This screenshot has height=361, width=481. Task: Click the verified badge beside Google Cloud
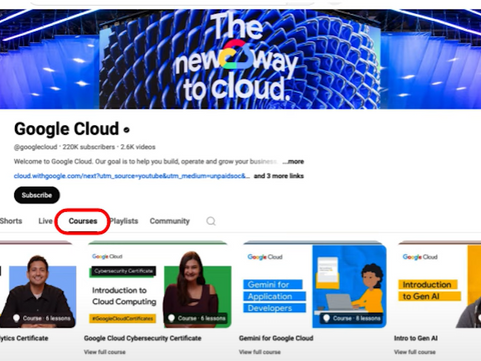tap(127, 130)
